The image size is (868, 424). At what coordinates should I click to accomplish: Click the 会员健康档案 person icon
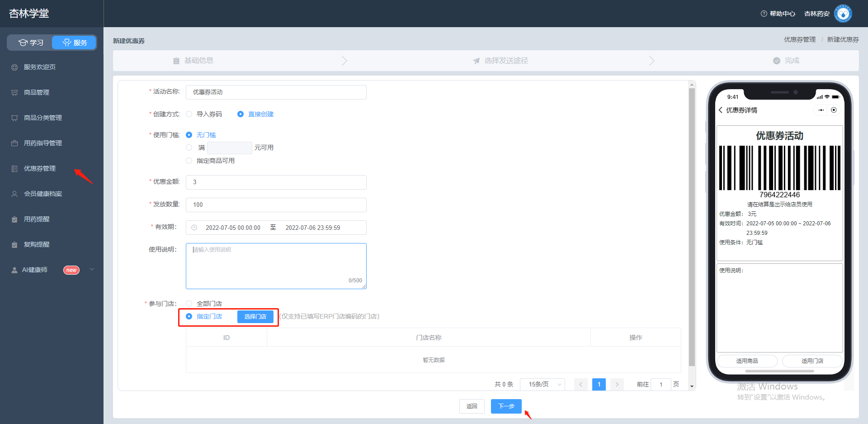click(x=14, y=194)
